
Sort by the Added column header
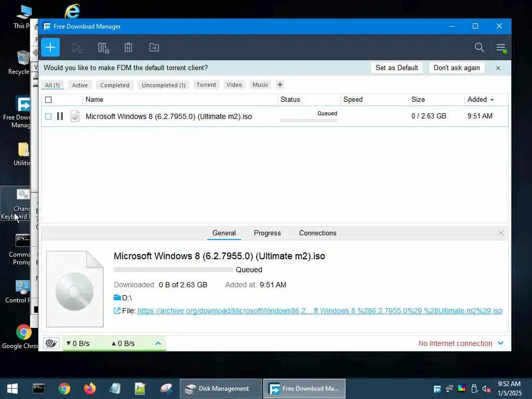[x=481, y=99]
